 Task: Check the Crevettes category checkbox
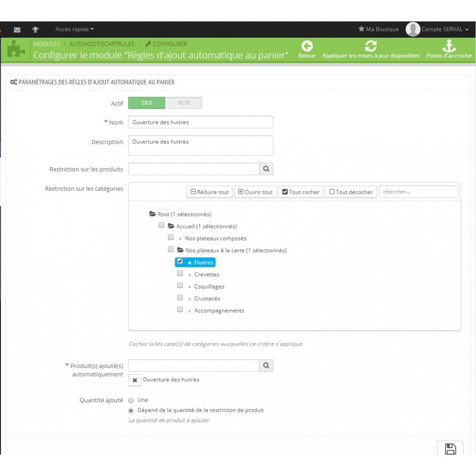180,273
